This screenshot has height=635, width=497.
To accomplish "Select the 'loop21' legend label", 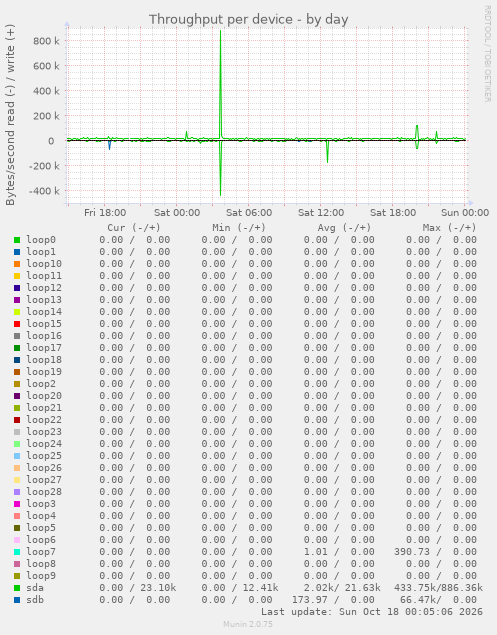I will tap(44, 408).
